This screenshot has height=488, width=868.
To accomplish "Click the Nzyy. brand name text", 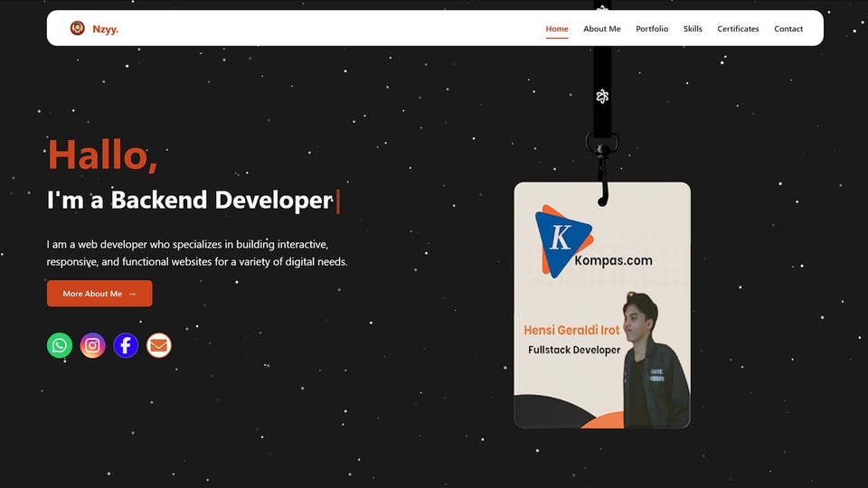I will pos(106,29).
